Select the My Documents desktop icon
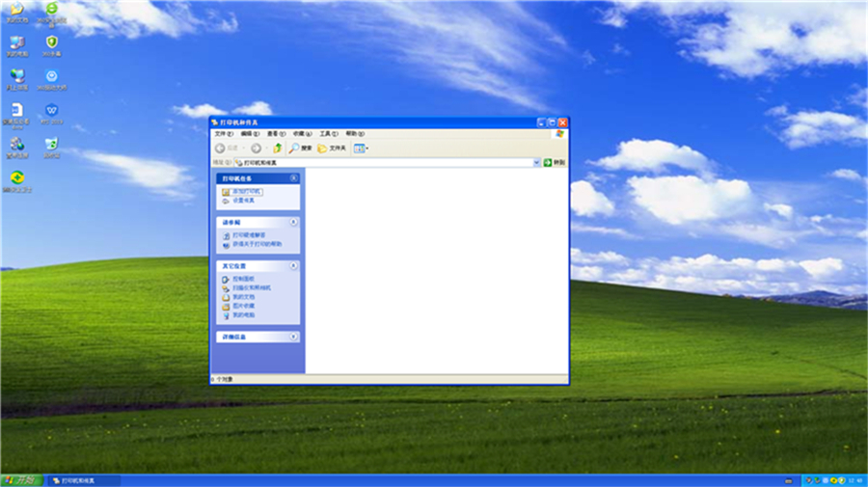This screenshot has width=868, height=487. (17, 13)
